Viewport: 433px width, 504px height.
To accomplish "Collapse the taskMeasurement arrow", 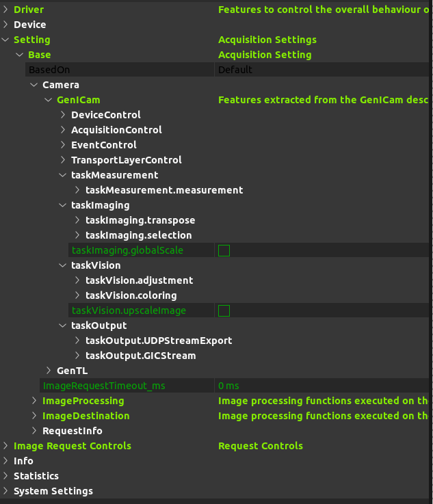I will click(63, 175).
